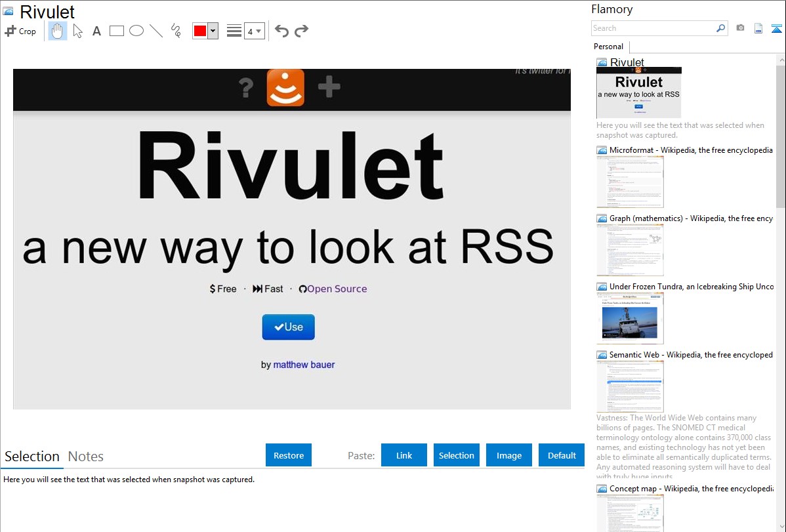Select the Under Frozen Tundra title
786x532 pixels.
click(x=692, y=286)
